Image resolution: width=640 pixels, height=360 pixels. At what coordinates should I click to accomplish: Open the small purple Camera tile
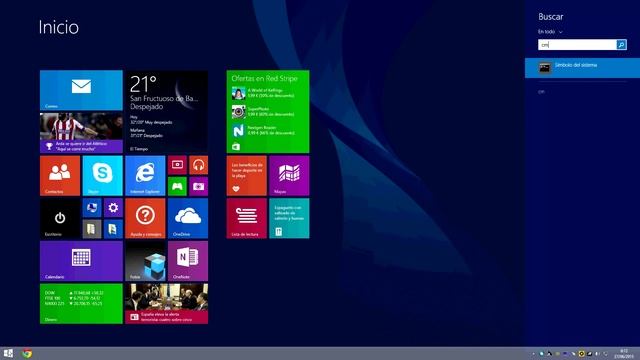click(198, 186)
